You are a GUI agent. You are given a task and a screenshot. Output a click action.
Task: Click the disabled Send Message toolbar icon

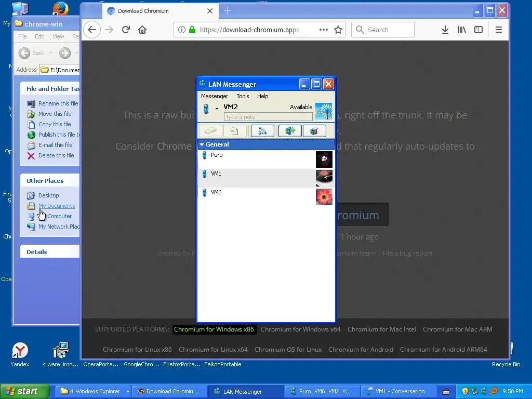tap(210, 131)
